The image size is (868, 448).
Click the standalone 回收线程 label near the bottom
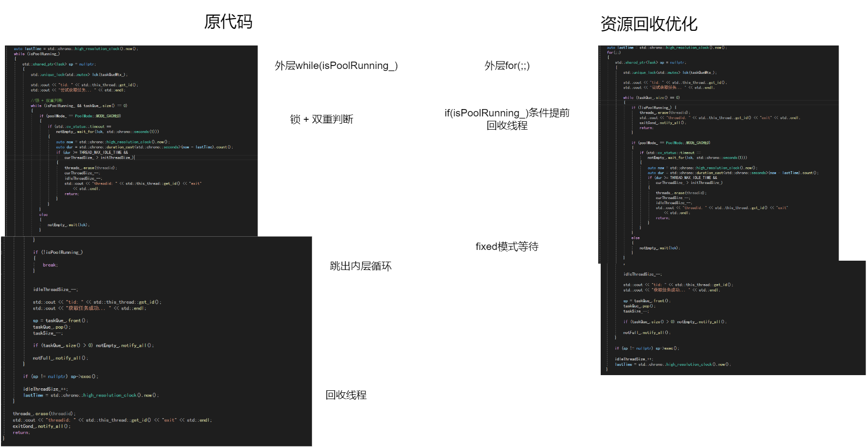(x=346, y=395)
